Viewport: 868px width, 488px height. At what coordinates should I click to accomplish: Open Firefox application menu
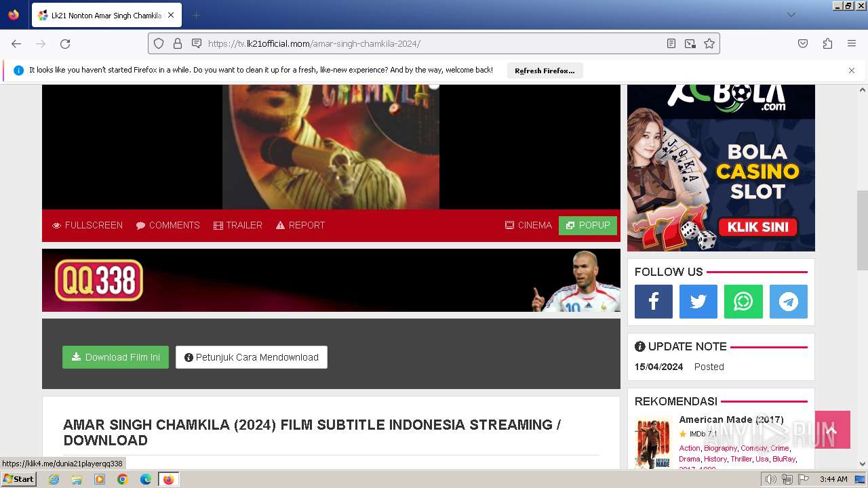point(852,43)
